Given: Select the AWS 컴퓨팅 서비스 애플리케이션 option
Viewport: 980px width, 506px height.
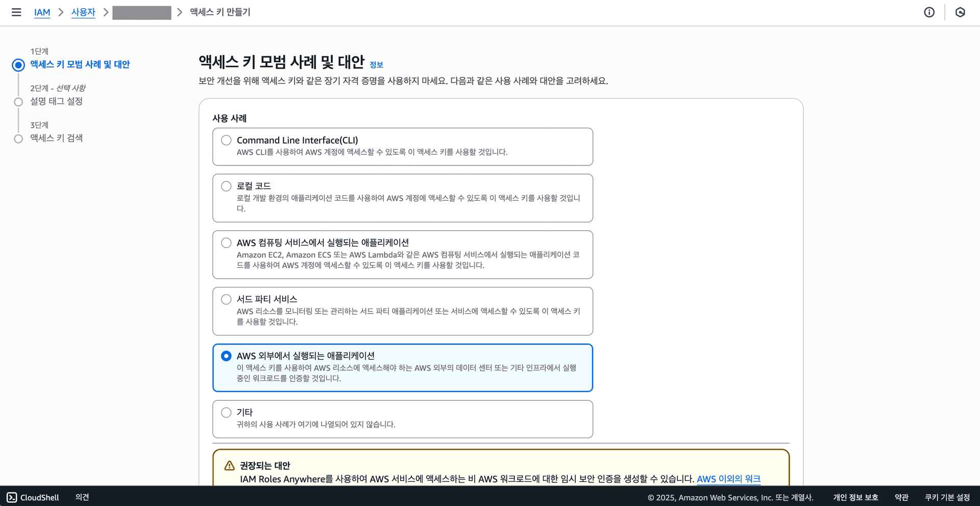Looking at the screenshot, I should pos(226,243).
